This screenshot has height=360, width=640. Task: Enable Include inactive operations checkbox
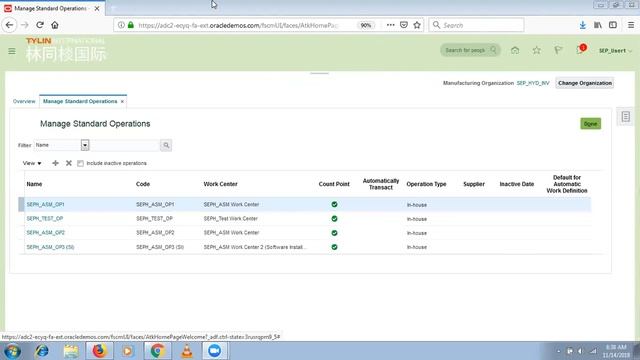coord(80,163)
